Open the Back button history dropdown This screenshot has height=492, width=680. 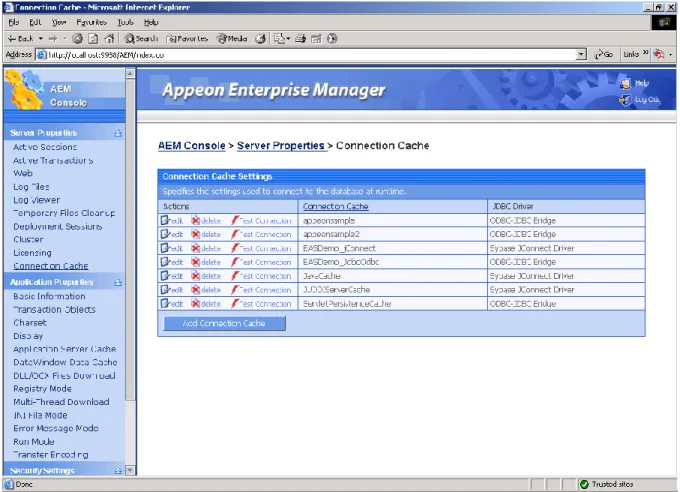41,39
